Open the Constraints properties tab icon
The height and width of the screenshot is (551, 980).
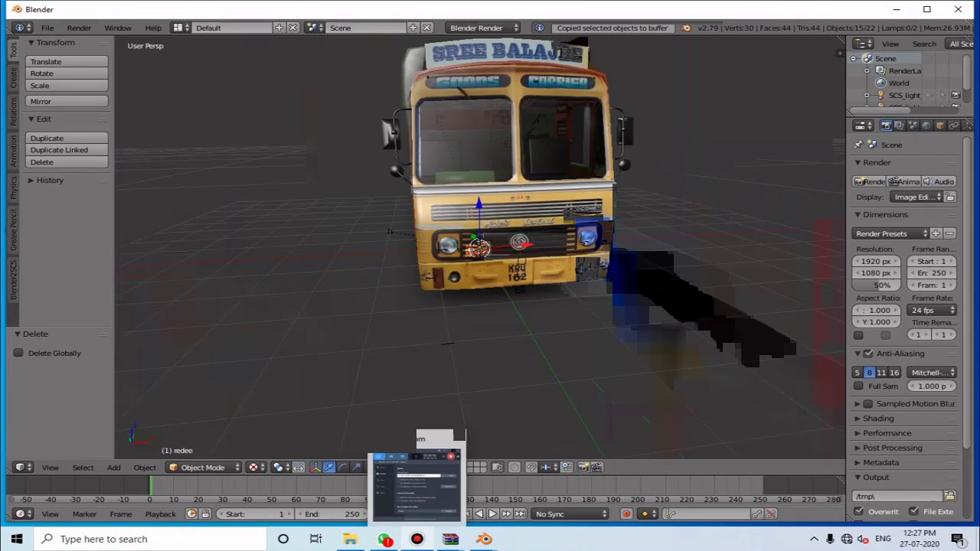(x=953, y=126)
